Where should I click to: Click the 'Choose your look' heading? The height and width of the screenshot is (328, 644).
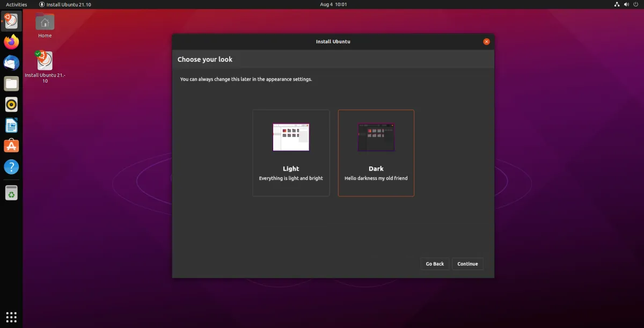205,59
